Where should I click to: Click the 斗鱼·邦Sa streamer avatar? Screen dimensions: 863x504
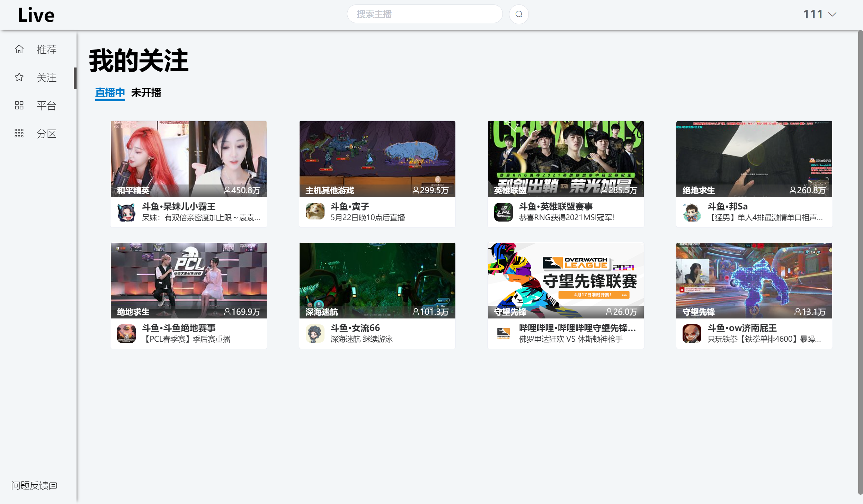pos(692,211)
